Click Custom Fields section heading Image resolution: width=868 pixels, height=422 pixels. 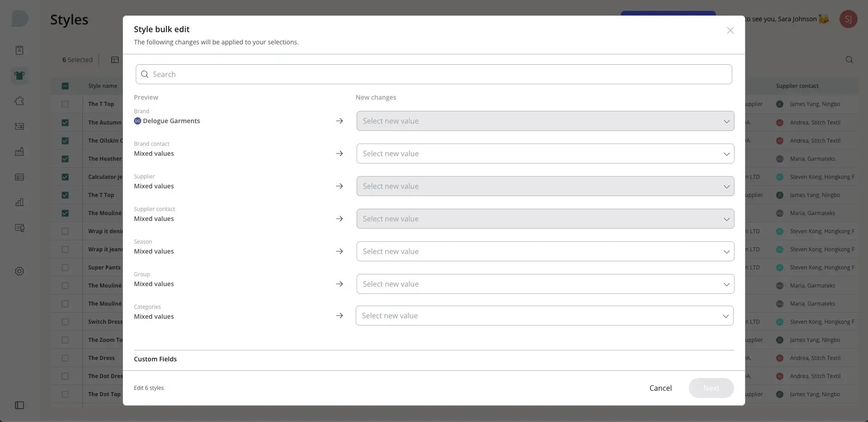(155, 359)
